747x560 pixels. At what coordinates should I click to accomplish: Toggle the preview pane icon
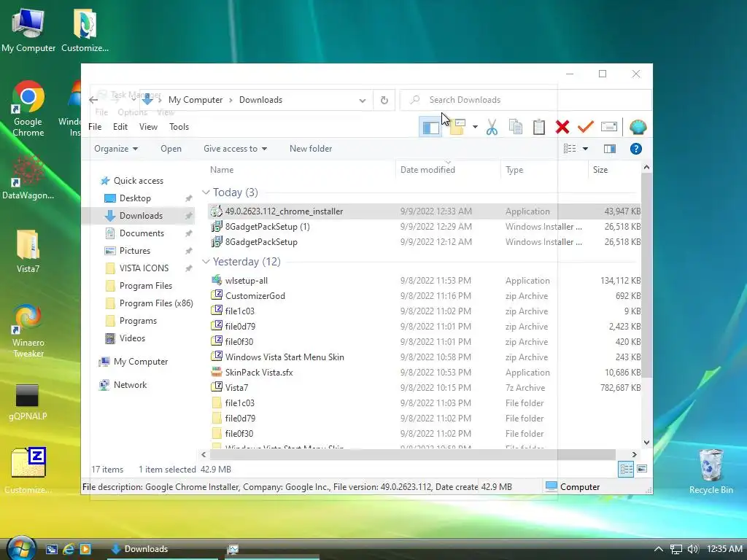[609, 149]
